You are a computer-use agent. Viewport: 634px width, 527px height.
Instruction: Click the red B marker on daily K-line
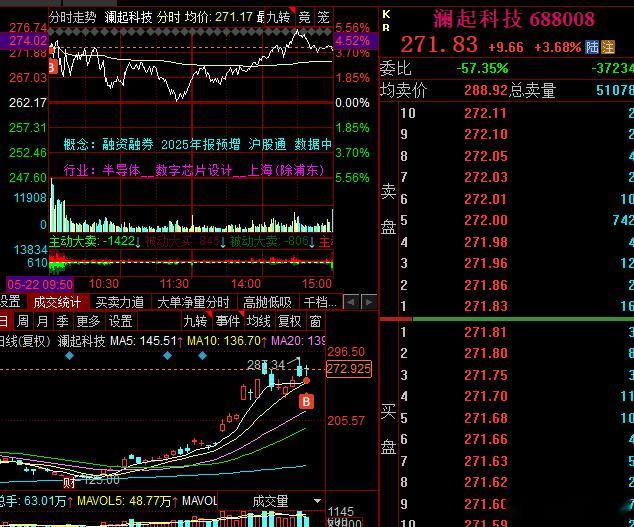[x=306, y=402]
